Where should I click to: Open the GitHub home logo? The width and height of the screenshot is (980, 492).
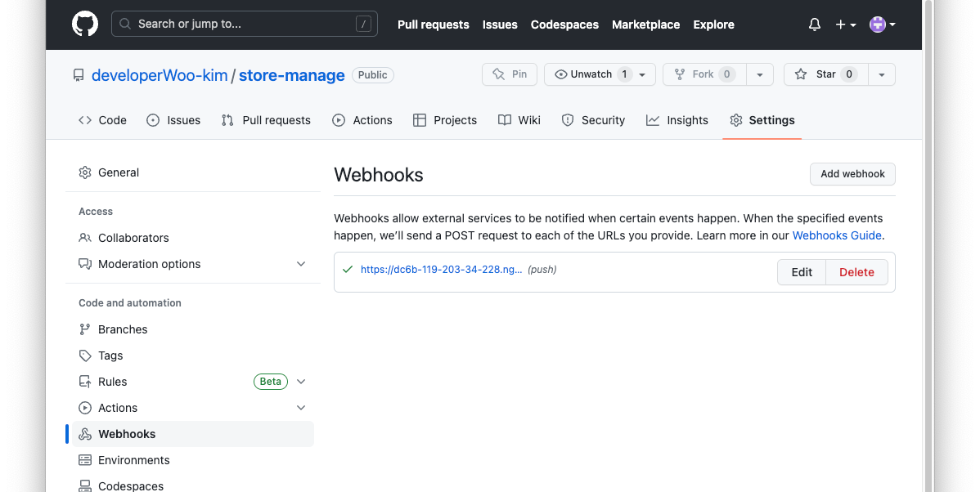[x=85, y=25]
